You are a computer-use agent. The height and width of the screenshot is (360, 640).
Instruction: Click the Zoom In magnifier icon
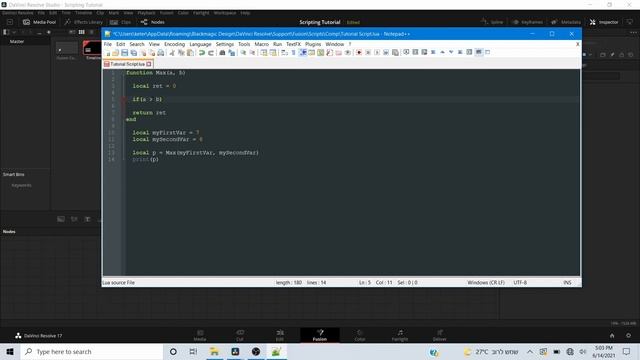243,53
